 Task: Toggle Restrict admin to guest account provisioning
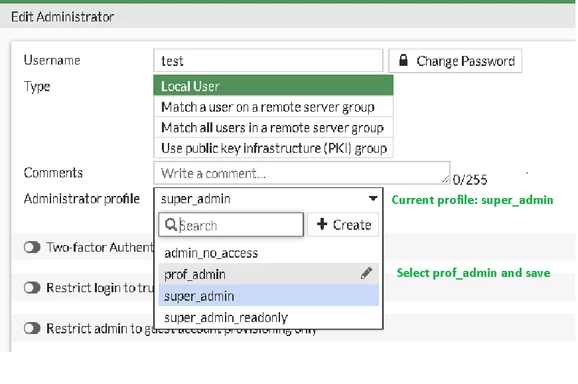[x=32, y=328]
